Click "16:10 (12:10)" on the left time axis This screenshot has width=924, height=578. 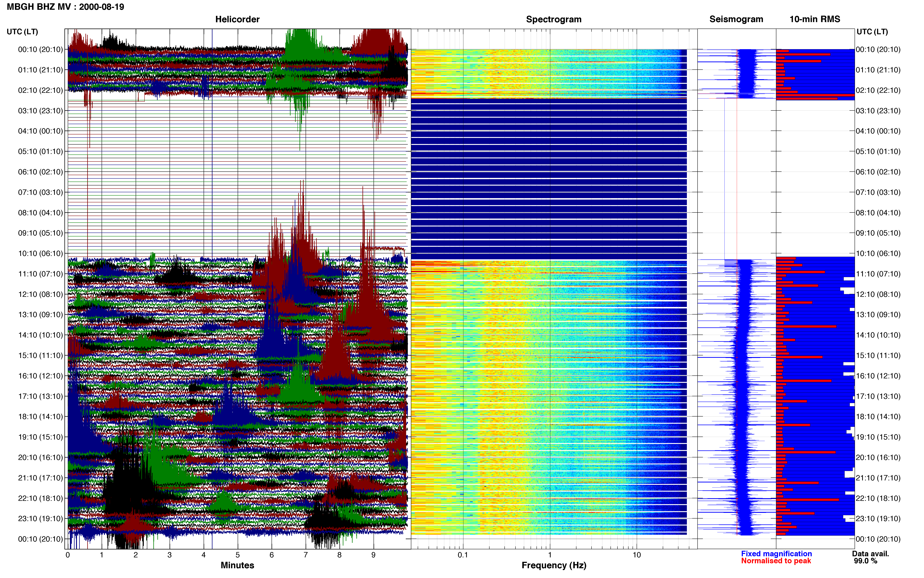point(41,376)
